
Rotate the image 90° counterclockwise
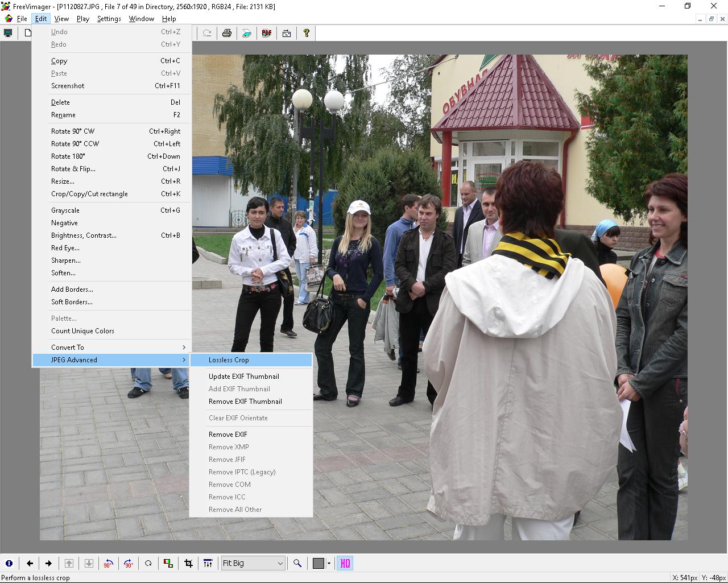pos(108,563)
